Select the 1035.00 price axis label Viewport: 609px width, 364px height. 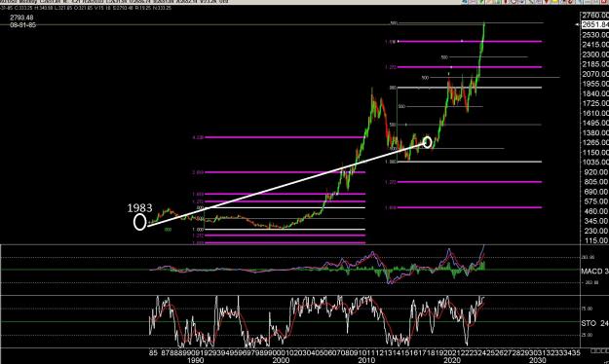(x=595, y=163)
